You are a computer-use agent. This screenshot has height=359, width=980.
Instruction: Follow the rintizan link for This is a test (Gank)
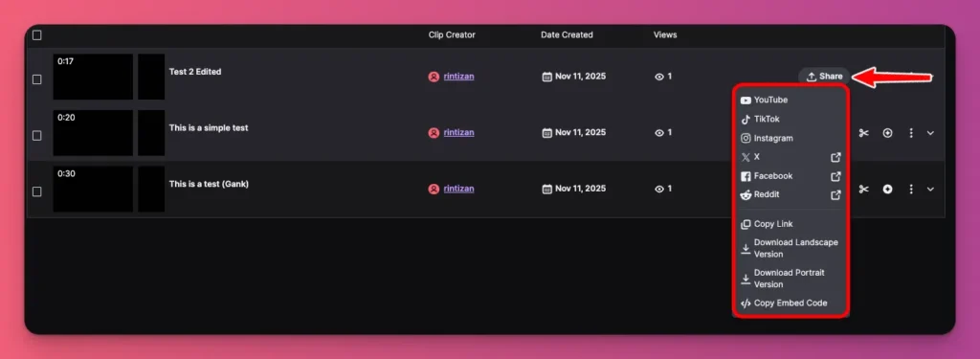pyautogui.click(x=458, y=189)
